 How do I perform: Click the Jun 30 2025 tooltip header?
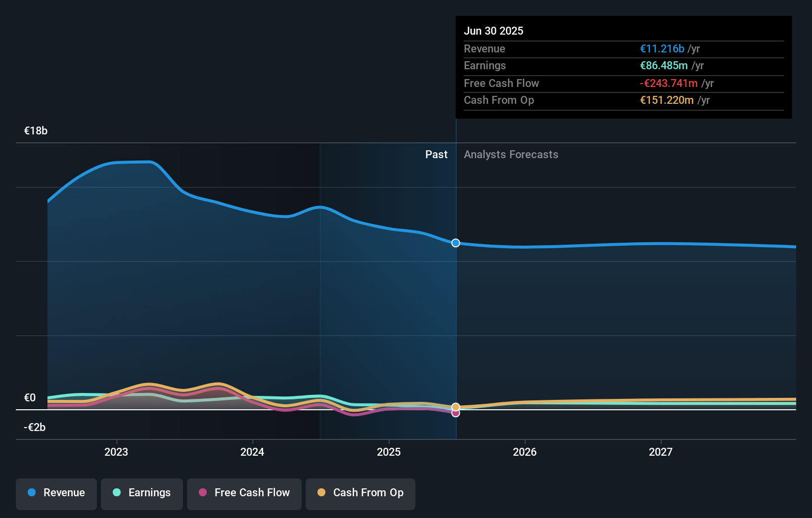click(x=493, y=31)
